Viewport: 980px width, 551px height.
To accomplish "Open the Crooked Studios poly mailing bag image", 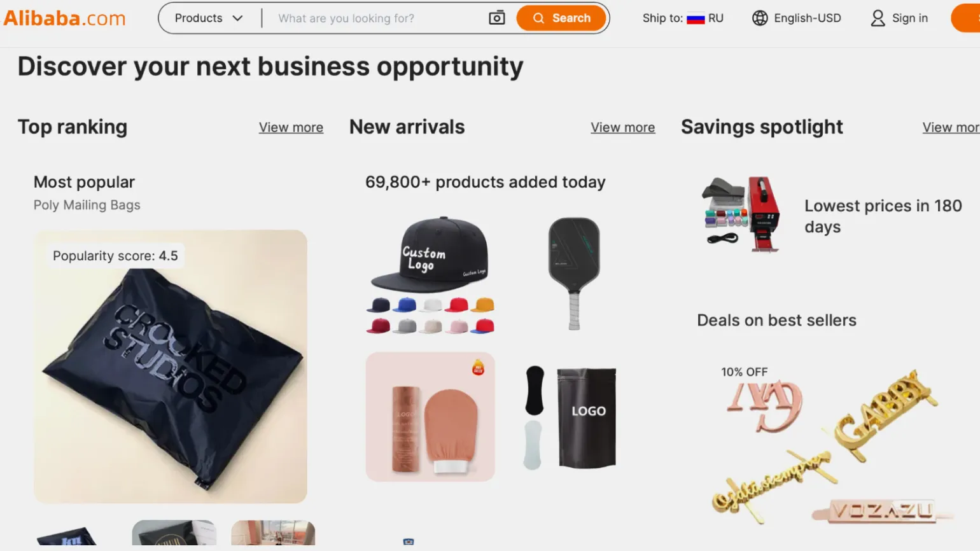I will click(x=171, y=366).
